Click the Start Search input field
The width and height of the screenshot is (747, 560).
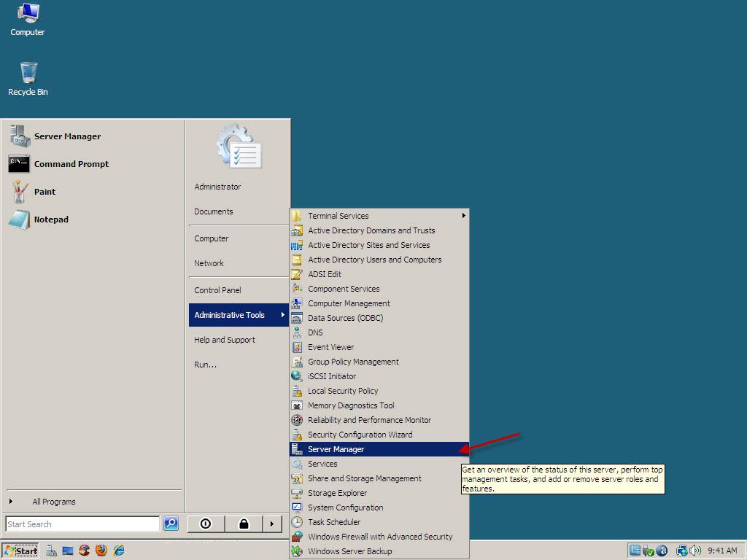(x=82, y=524)
